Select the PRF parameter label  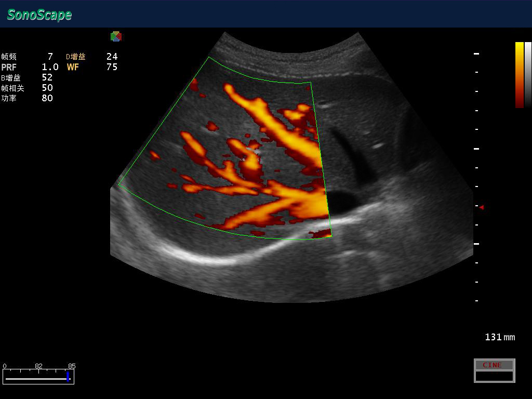coord(8,67)
